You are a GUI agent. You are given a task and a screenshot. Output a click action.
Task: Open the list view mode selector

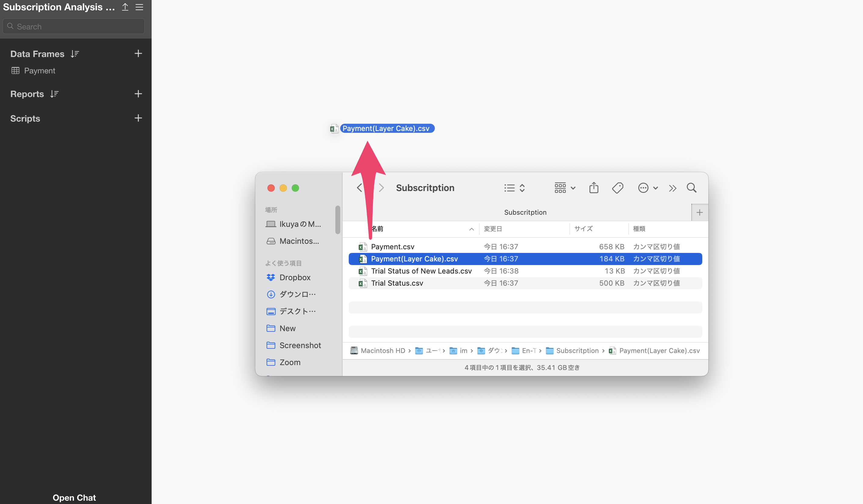pos(514,188)
